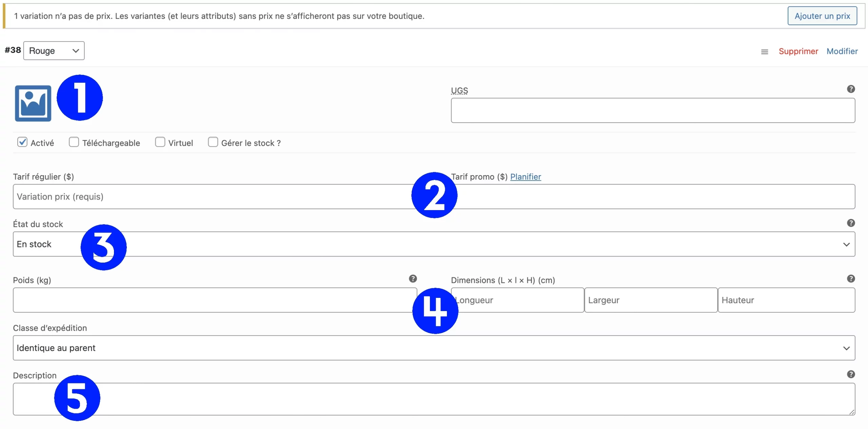The width and height of the screenshot is (868, 429).
Task: Toggle the Gérer le stock checkbox
Action: pyautogui.click(x=213, y=142)
